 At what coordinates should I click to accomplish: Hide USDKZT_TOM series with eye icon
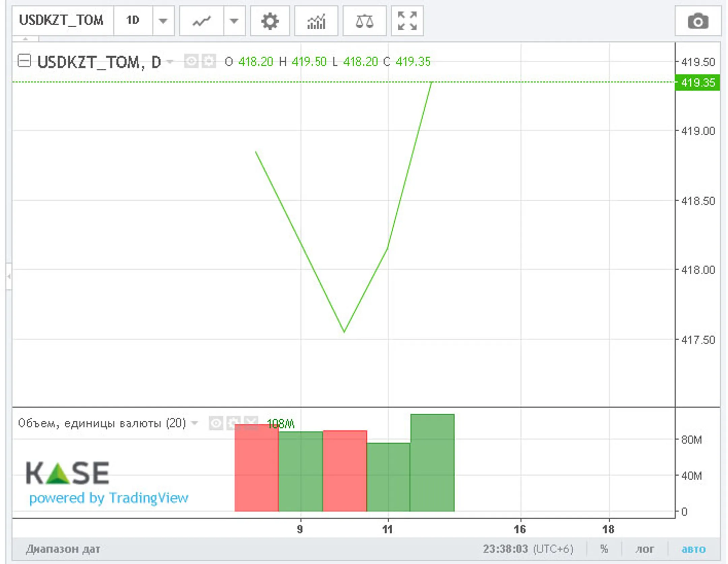191,61
